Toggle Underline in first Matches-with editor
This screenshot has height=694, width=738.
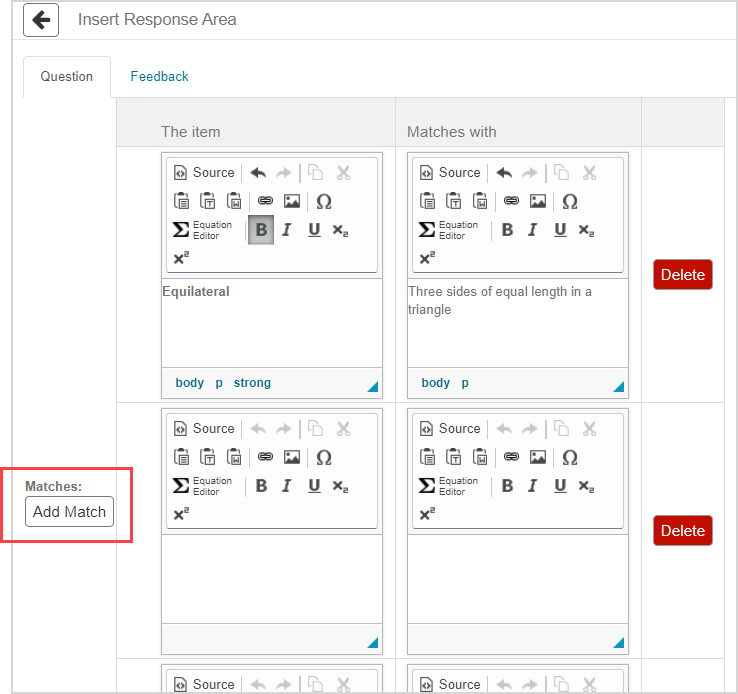coord(560,230)
